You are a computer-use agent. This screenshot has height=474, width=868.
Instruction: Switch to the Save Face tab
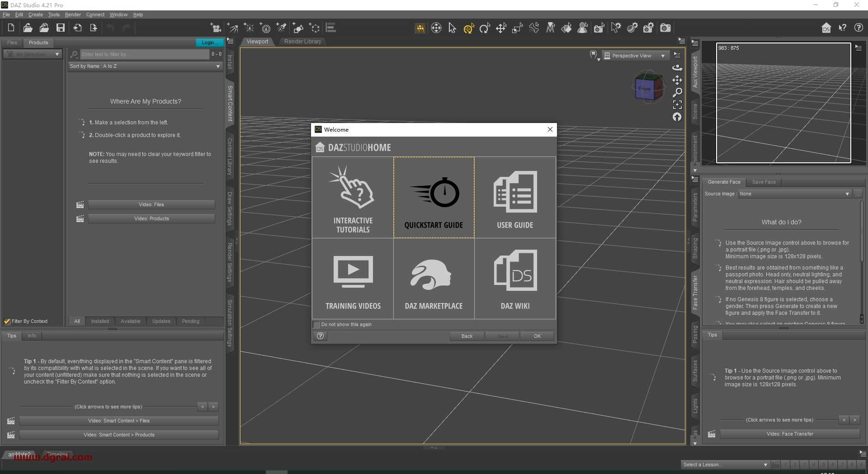764,182
